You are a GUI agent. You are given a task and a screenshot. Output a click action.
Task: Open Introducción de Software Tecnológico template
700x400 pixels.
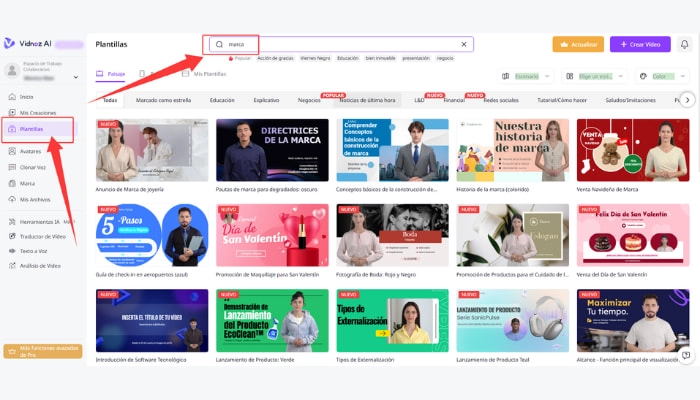pos(152,321)
